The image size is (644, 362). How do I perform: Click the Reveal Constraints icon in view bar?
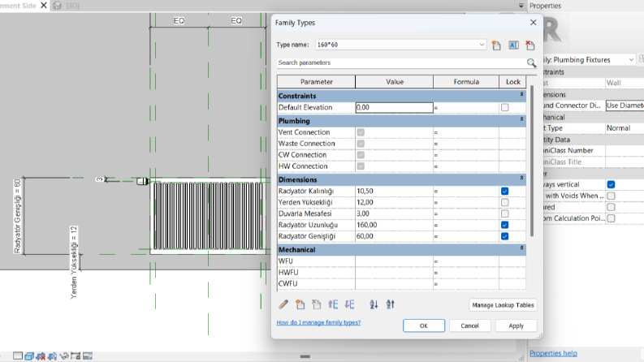[76, 356]
